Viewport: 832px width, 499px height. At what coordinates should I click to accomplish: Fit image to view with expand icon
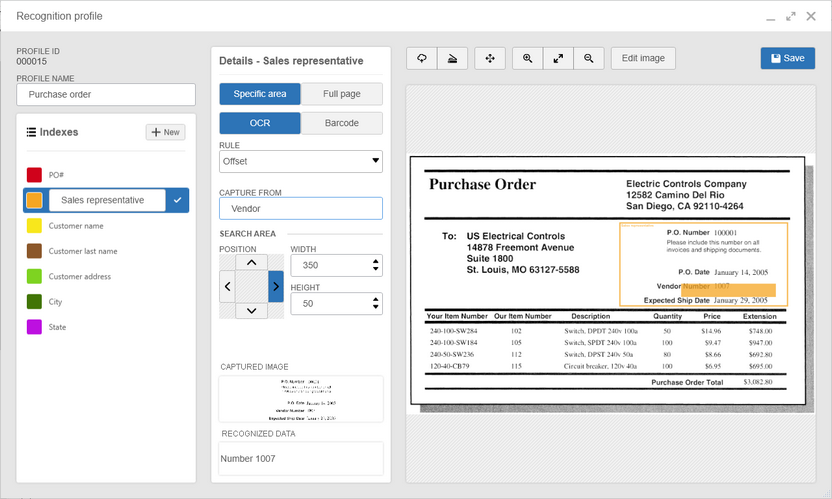click(x=558, y=58)
